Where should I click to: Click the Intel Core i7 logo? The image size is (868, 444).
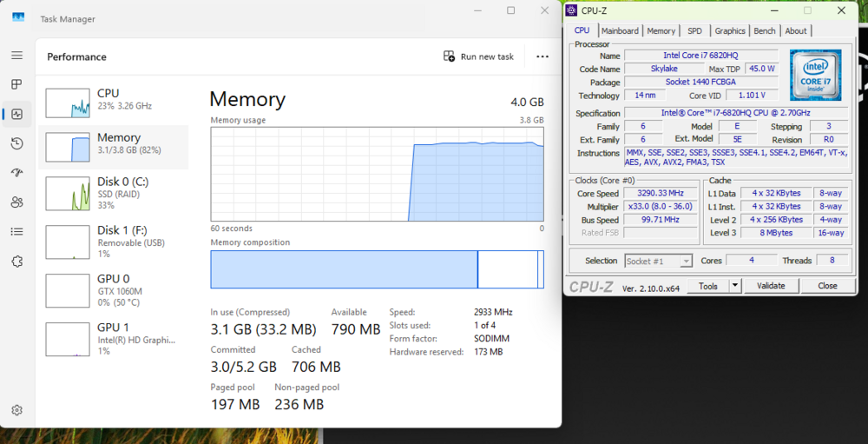click(815, 76)
